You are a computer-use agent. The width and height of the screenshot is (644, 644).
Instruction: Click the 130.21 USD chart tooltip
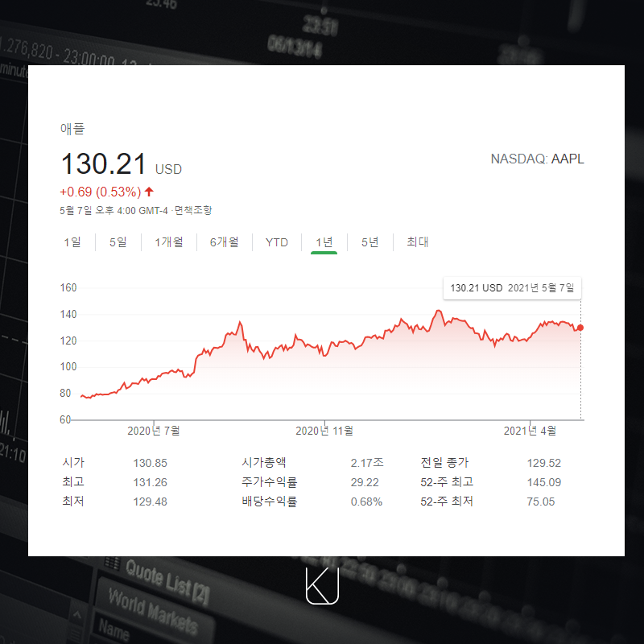coord(512,288)
